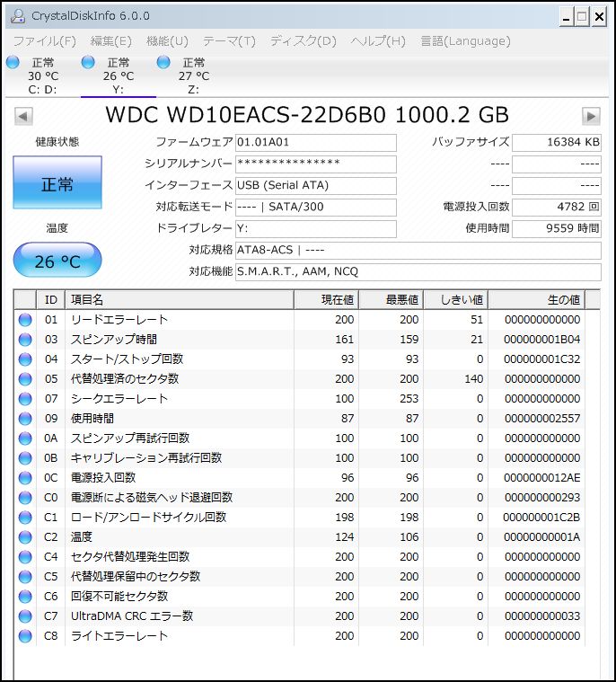Select the 回復不可能セクタ数 attribute name
The width and height of the screenshot is (616, 682).
pos(119,597)
